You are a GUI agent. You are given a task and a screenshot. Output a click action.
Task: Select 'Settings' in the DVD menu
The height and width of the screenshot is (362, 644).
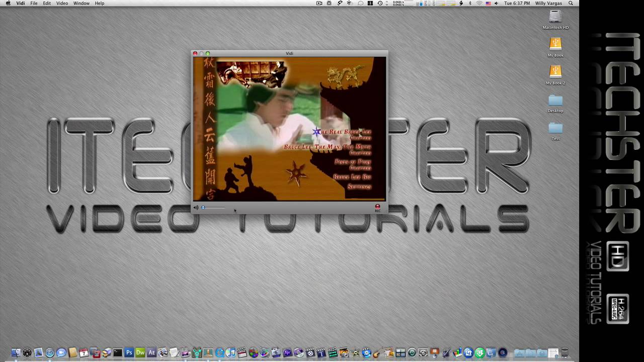[359, 187]
